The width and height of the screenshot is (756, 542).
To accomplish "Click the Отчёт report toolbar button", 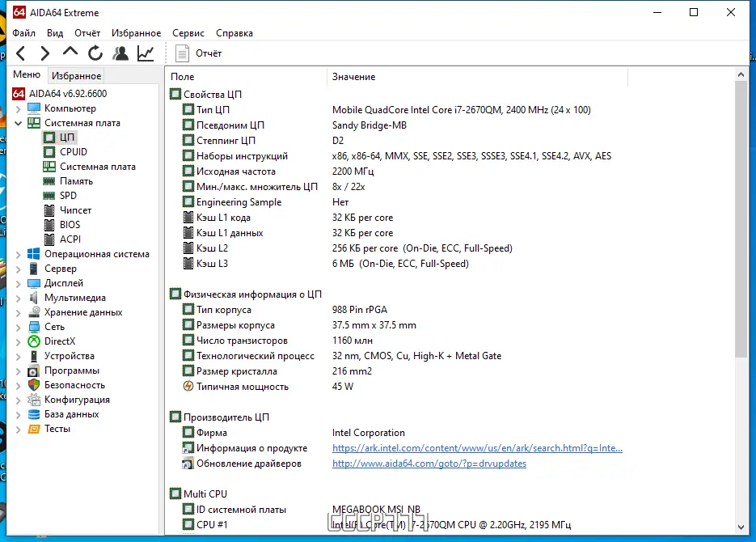I will (x=198, y=53).
